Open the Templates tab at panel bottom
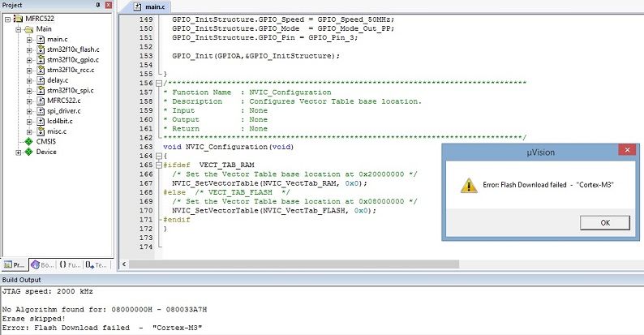Viewport: 644px width, 335px height. click(96, 264)
